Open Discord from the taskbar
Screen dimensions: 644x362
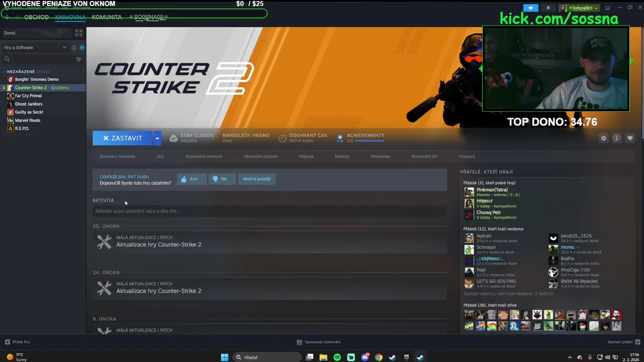(365, 357)
